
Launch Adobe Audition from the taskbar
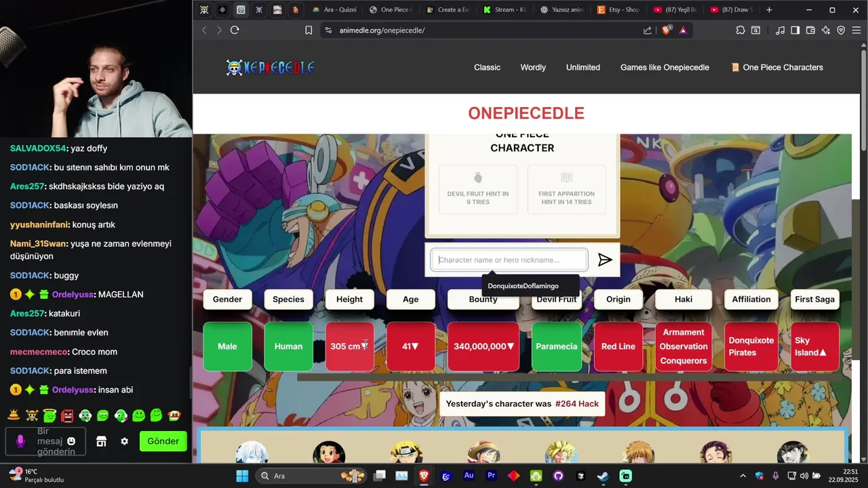pyautogui.click(x=469, y=476)
